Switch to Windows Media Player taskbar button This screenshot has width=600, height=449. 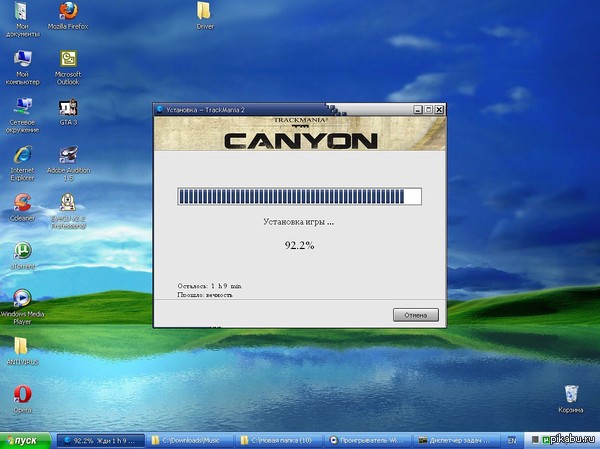coord(368,441)
